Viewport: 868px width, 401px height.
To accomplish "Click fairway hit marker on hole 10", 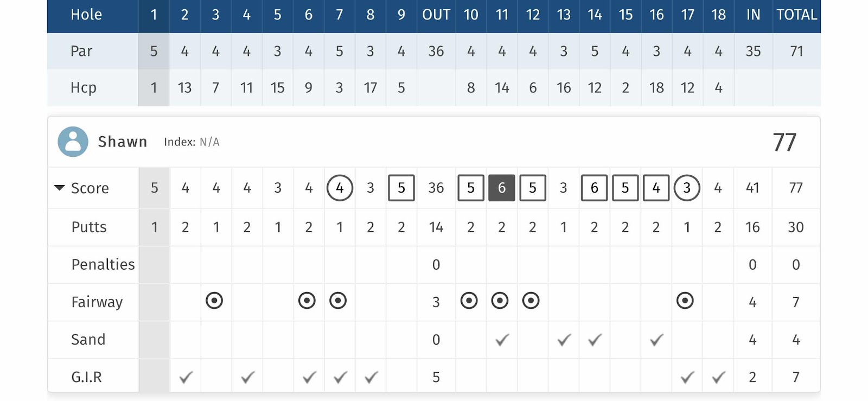I will [469, 301].
